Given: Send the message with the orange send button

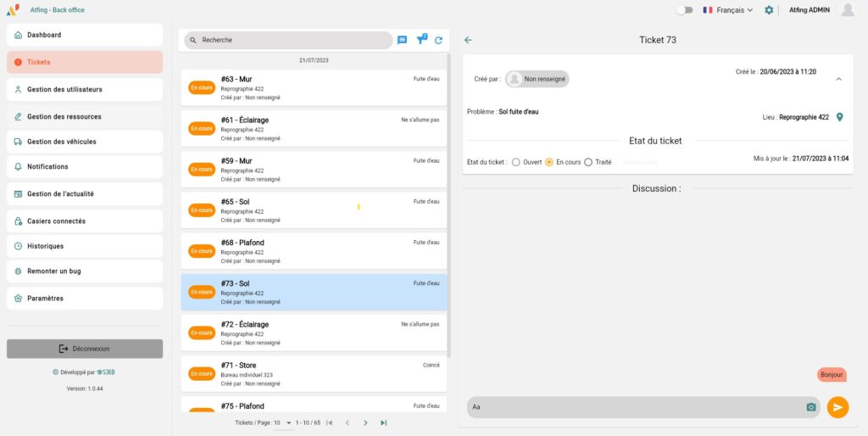Looking at the screenshot, I should click(x=837, y=407).
